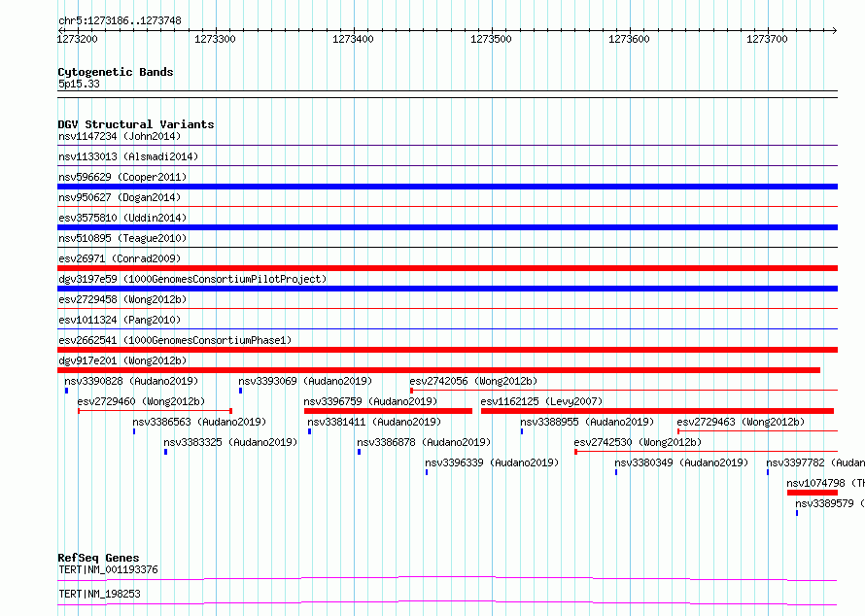Click the nsv3386878 (Audano2019) blue marker

(x=360, y=452)
